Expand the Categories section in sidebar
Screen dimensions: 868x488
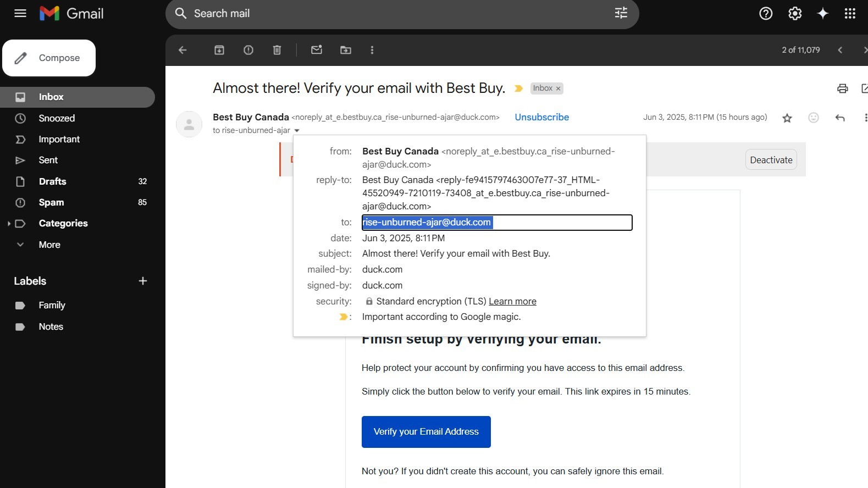[9, 224]
